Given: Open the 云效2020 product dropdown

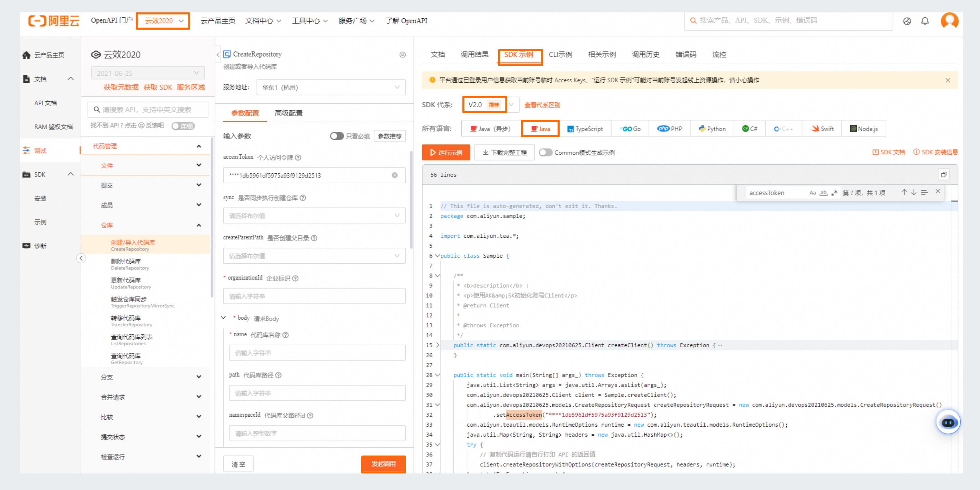Looking at the screenshot, I should click(163, 21).
